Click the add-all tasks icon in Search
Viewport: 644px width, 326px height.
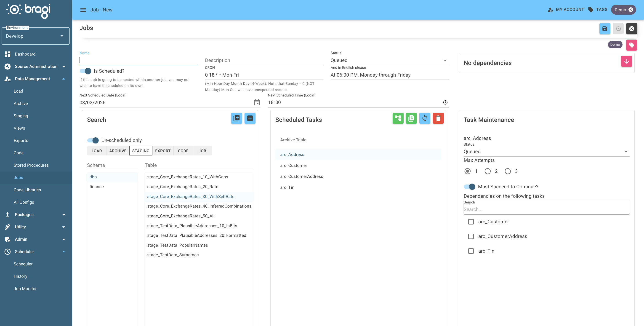236,118
